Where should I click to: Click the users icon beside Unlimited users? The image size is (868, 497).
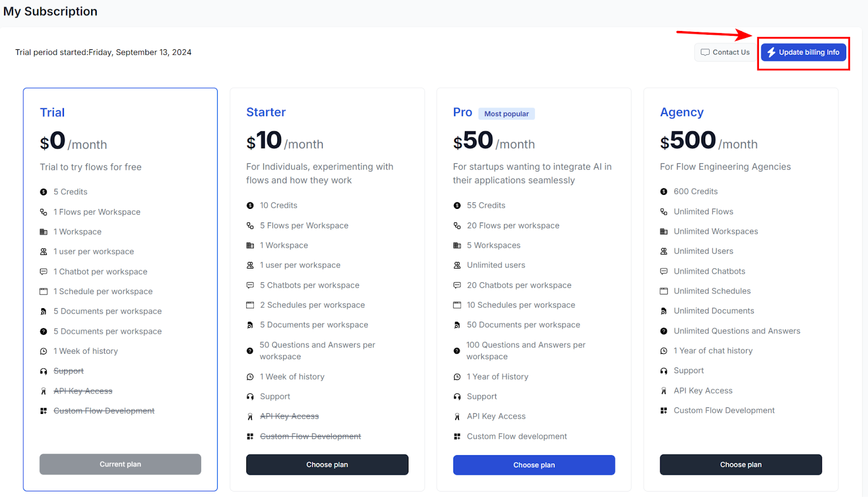click(457, 265)
